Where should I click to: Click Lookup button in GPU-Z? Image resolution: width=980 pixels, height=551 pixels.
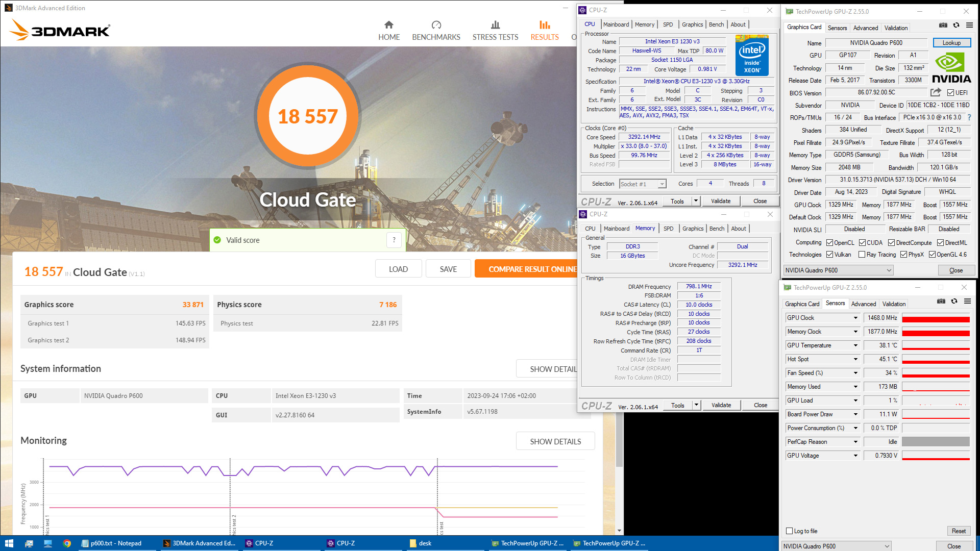pos(951,43)
